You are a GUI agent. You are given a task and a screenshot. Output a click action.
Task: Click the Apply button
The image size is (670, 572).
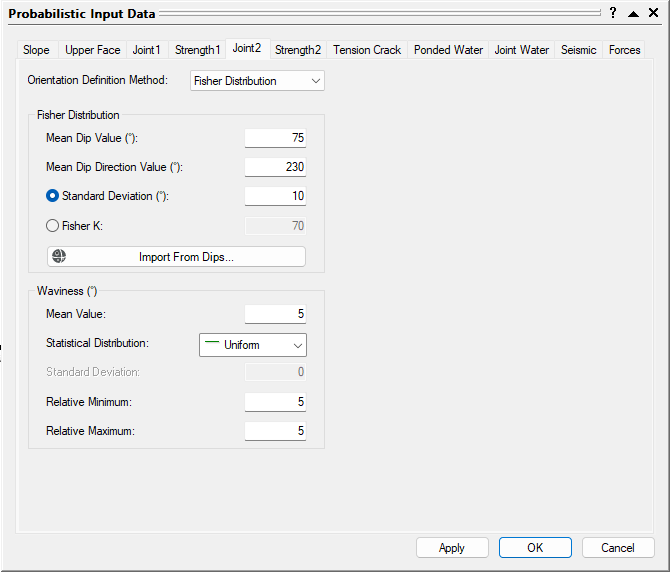[452, 548]
